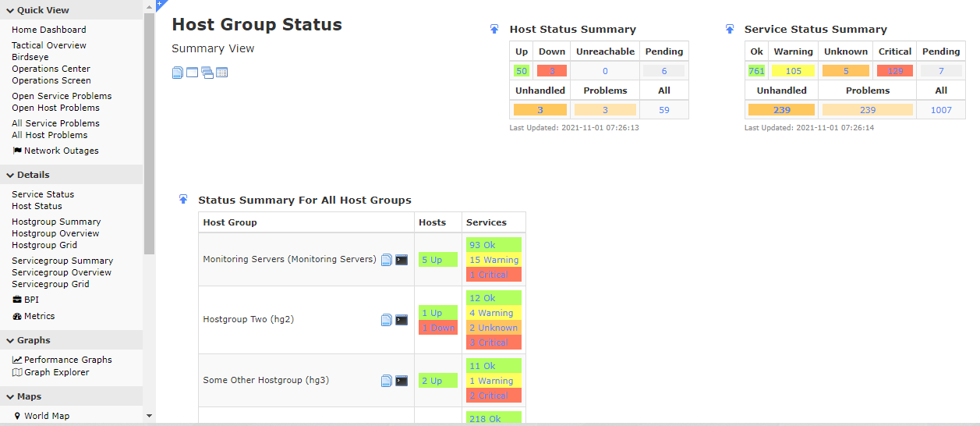Open command terminal icon for Monitoring Servers group
Screen dimensions: 980x426
[x=402, y=260]
